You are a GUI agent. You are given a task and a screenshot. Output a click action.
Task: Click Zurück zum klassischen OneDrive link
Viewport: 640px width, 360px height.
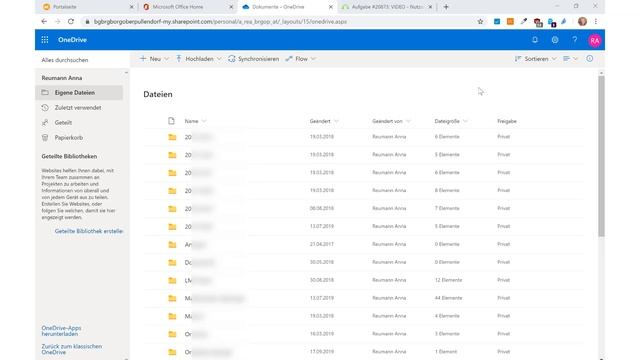(72, 349)
